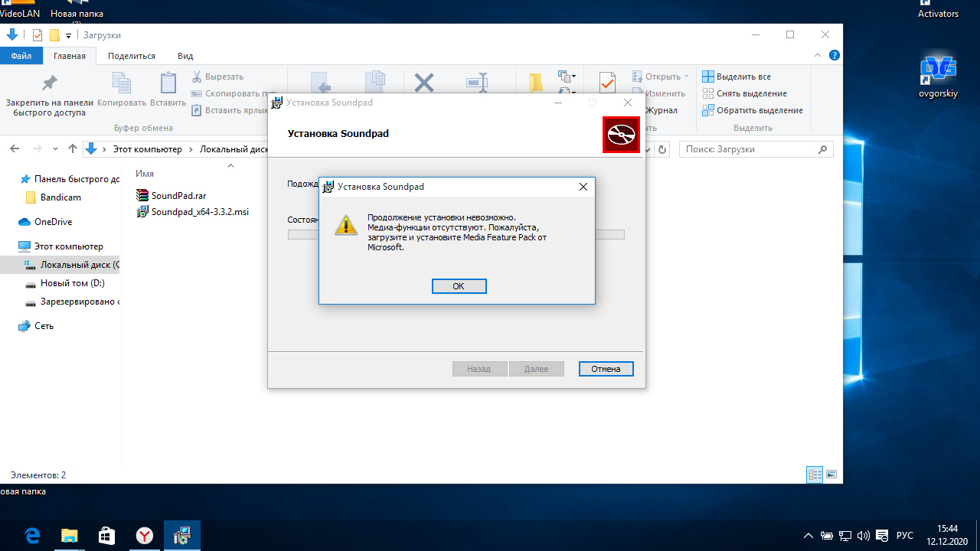Click Выделить все in the ribbon
This screenshot has height=551, width=980.
(737, 77)
